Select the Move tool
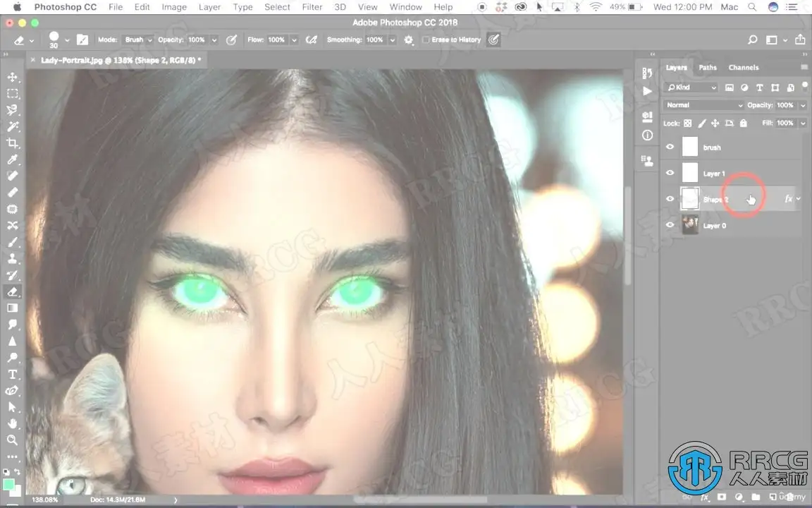This screenshot has height=508, width=812. pyautogui.click(x=12, y=77)
